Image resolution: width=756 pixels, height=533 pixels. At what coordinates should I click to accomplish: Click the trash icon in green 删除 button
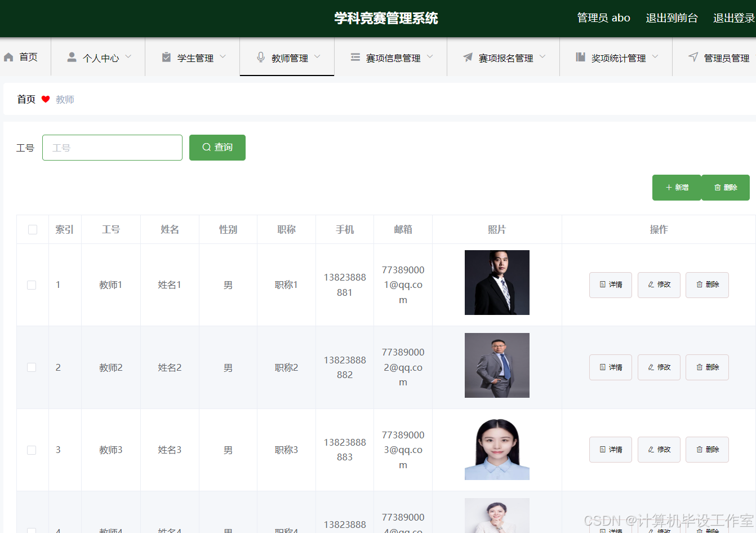(717, 188)
